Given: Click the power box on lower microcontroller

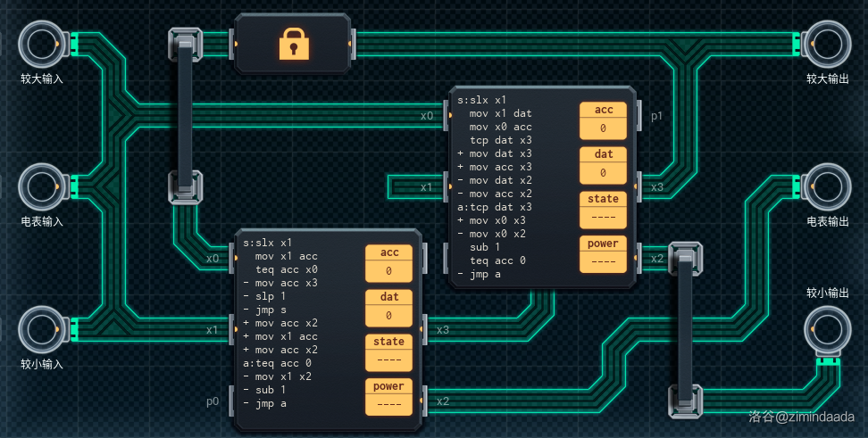Looking at the screenshot, I should 389,396.
